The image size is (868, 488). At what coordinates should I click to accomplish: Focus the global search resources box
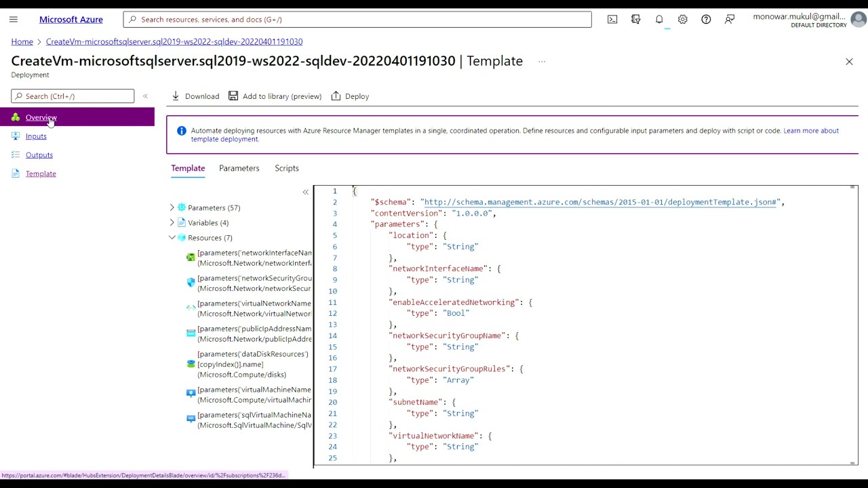coord(357,20)
